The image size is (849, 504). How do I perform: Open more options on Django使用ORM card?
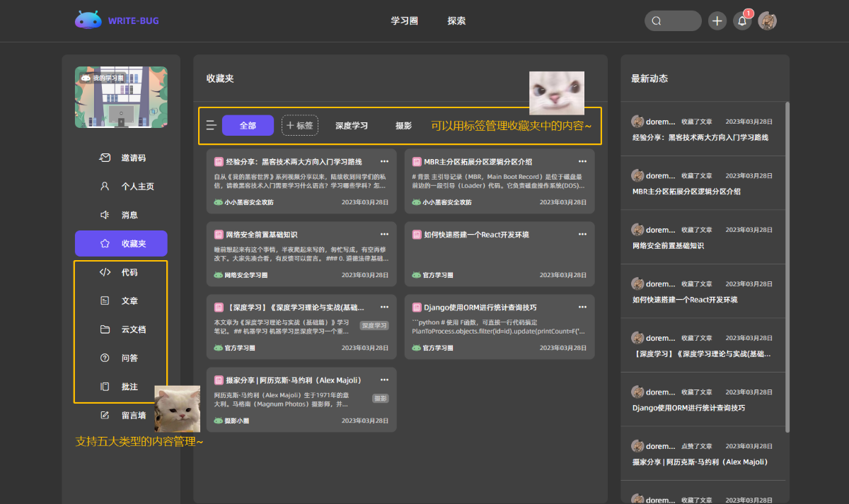point(582,307)
